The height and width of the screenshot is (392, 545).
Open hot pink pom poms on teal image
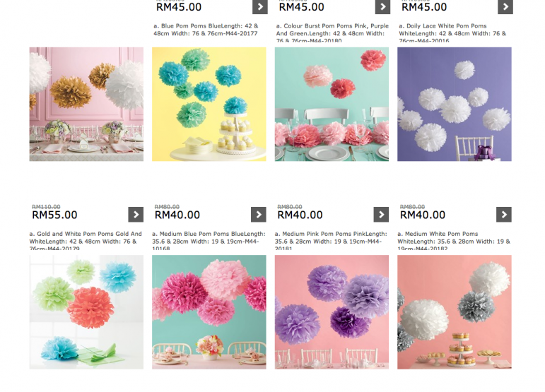(x=209, y=312)
